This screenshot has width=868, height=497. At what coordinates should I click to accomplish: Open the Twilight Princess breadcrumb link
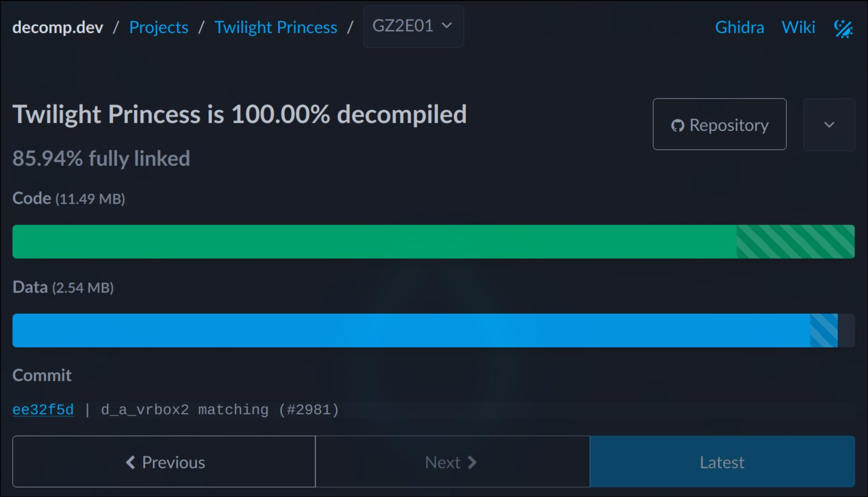click(276, 27)
